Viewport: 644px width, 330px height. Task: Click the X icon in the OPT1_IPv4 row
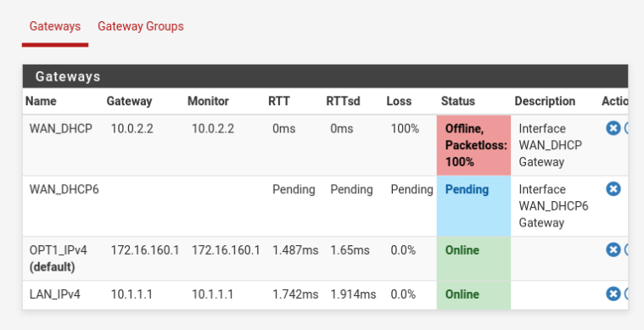click(x=613, y=249)
